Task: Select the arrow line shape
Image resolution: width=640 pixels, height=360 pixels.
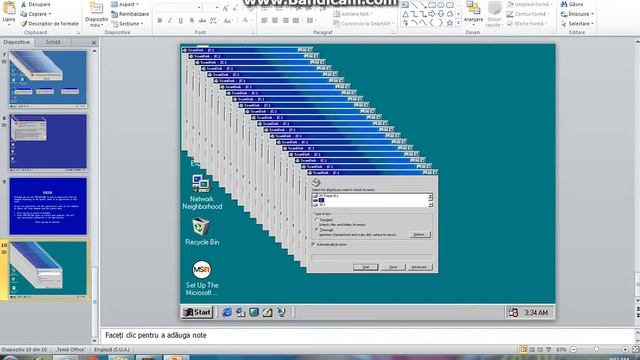Action: (423, 5)
